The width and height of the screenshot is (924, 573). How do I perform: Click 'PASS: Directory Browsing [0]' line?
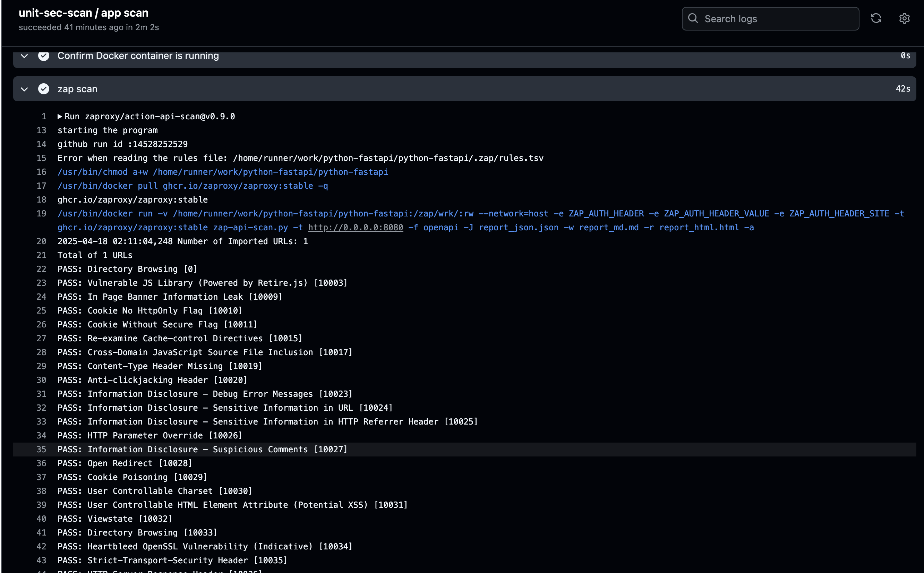coord(127,269)
